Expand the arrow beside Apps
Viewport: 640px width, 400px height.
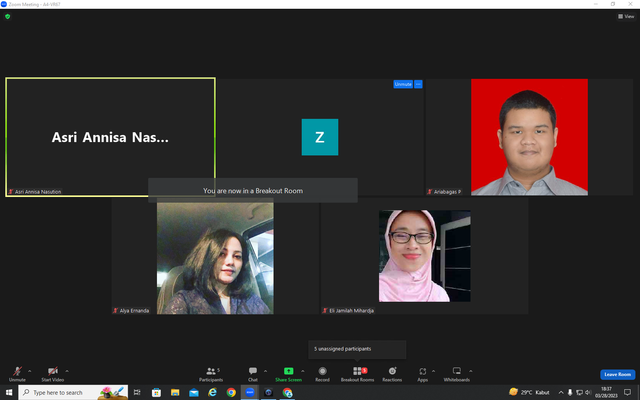click(x=433, y=371)
